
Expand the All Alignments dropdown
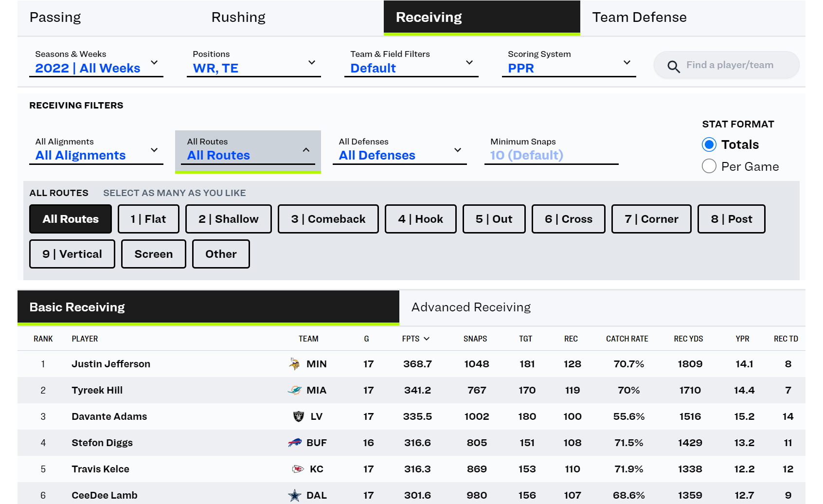(x=96, y=150)
